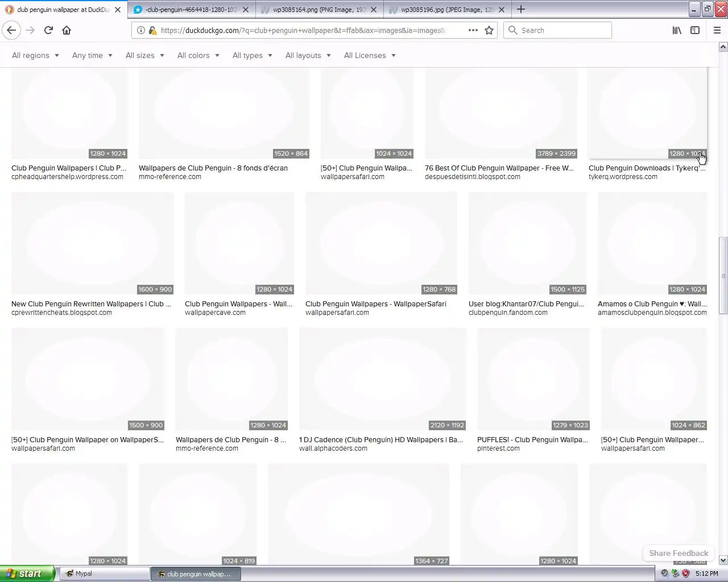Open 1 DJ Cadence HD Wallpapers link
This screenshot has width=728, height=582.
[x=381, y=439]
